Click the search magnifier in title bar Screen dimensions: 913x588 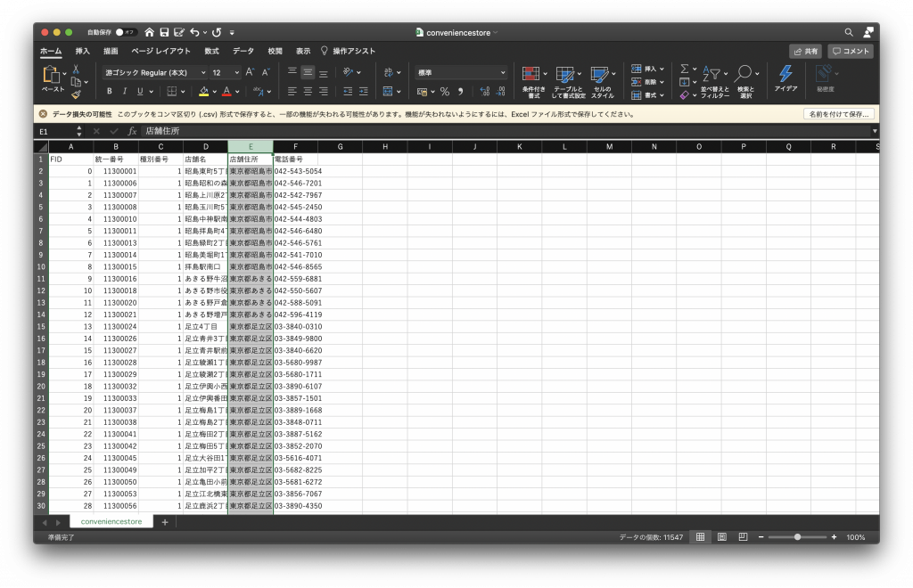point(849,33)
